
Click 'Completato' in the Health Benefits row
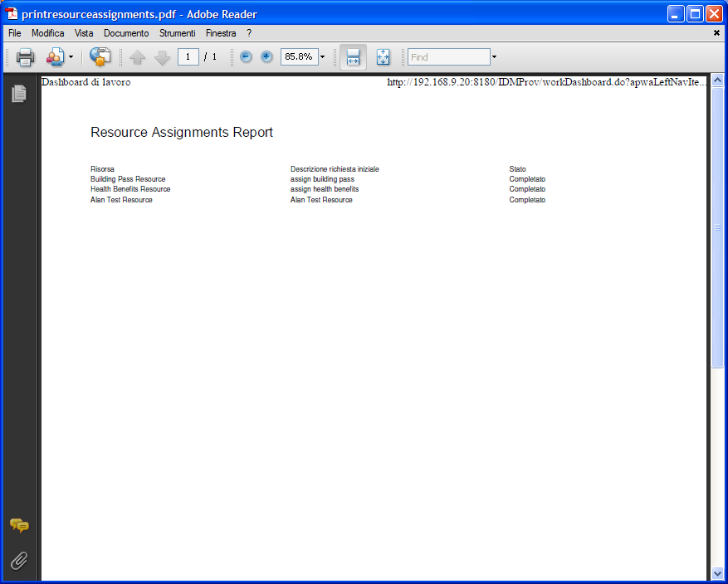[527, 189]
